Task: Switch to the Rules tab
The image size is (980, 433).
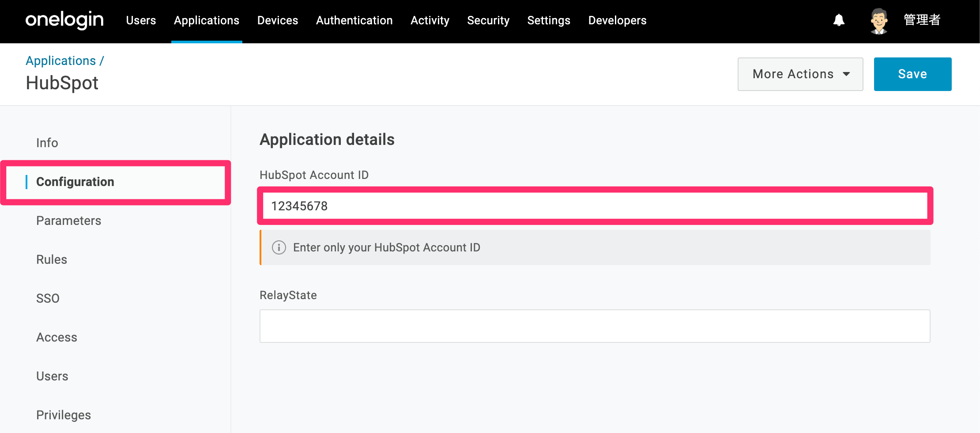Action: [52, 259]
